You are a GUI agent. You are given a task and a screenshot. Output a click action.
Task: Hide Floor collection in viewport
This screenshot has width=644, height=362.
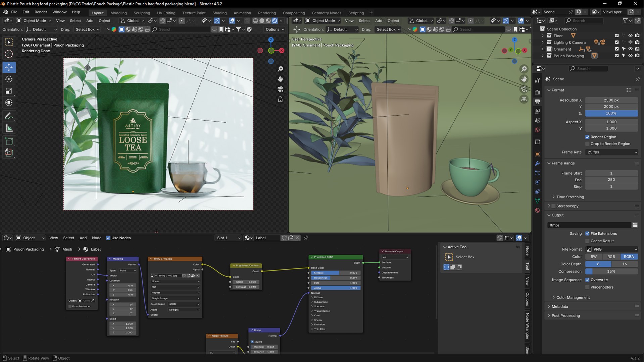coord(630,36)
